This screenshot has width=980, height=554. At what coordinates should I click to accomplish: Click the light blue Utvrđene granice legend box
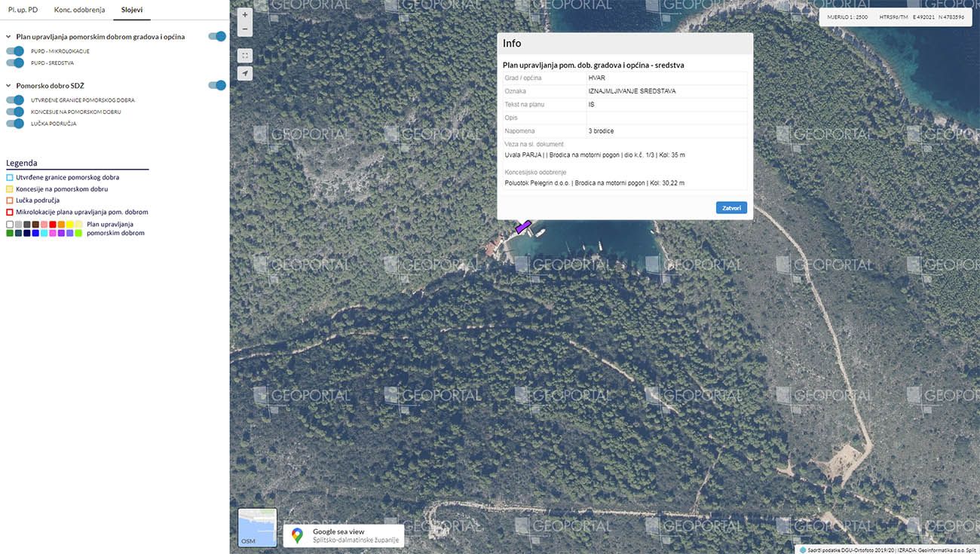click(10, 178)
